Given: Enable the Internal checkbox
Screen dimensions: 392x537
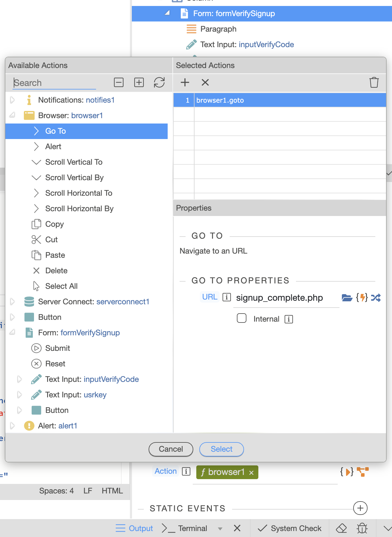Looking at the screenshot, I should click(242, 318).
